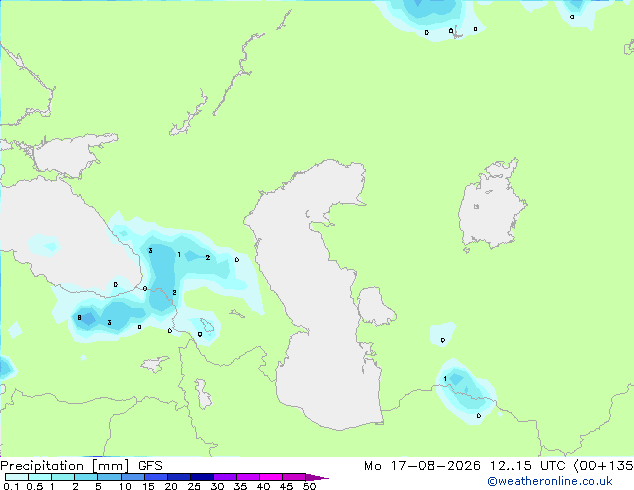Select the 30–35 mm purple legend swatch
The width and height of the screenshot is (634, 490).
click(225, 477)
